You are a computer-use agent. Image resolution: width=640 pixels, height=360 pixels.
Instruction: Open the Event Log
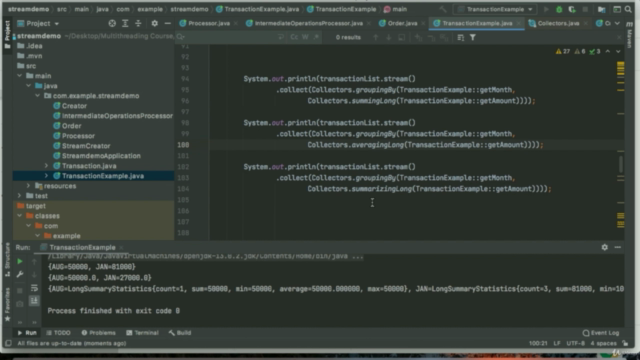tap(601, 333)
